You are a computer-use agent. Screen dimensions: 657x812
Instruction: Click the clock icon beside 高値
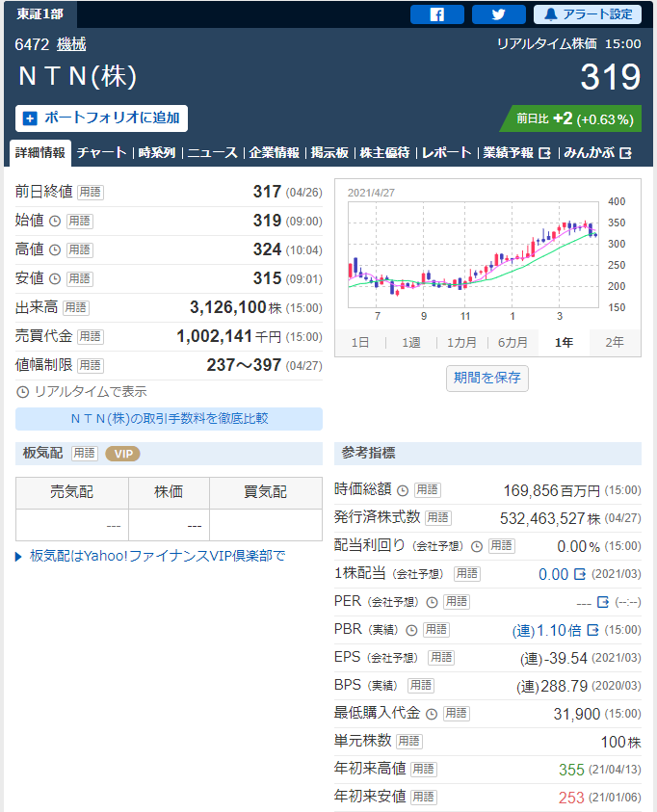click(x=55, y=250)
